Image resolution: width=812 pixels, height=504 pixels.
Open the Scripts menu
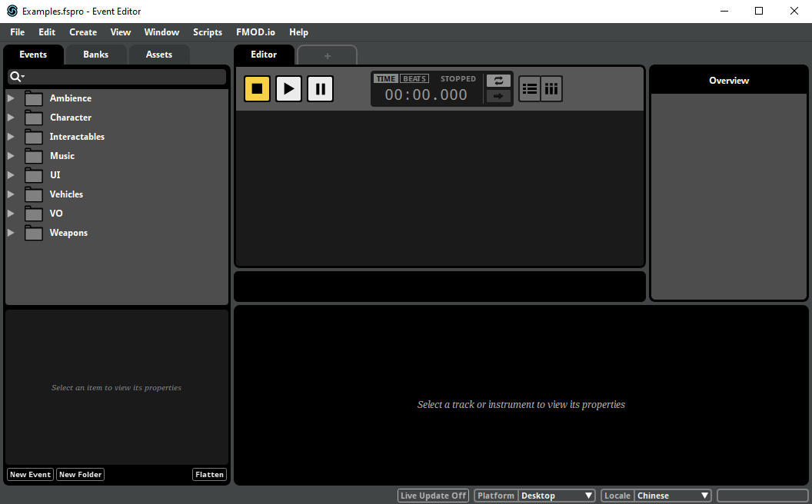pyautogui.click(x=208, y=32)
